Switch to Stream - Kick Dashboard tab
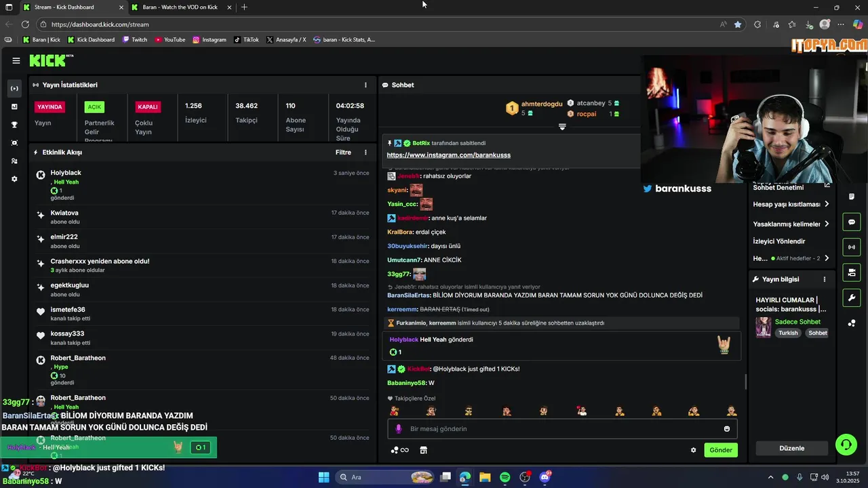This screenshot has width=868, height=488. 72,7
